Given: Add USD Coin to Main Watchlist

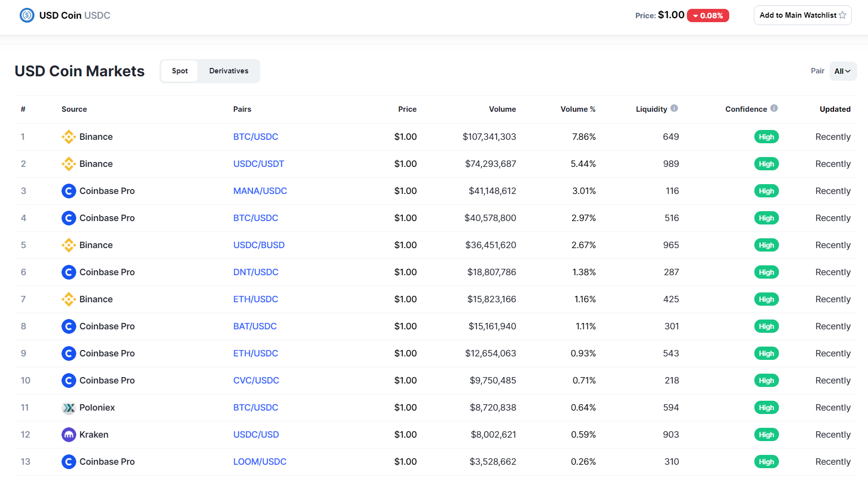Looking at the screenshot, I should [803, 15].
